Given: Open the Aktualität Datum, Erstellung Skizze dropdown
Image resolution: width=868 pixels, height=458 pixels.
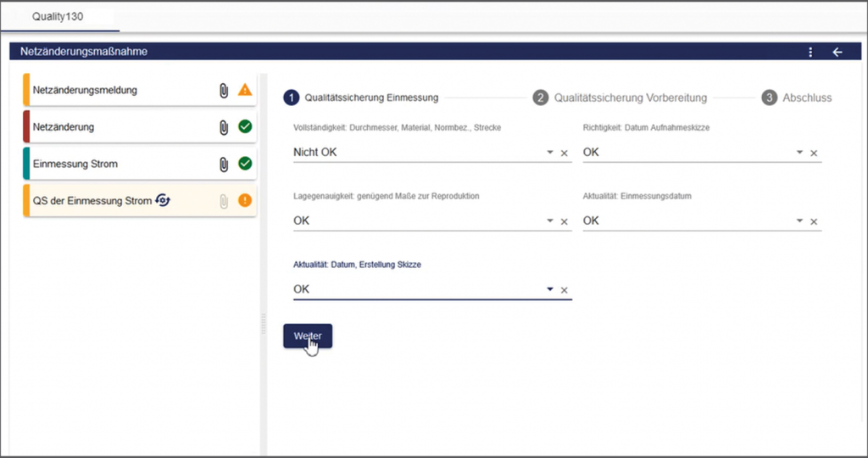Looking at the screenshot, I should (550, 290).
